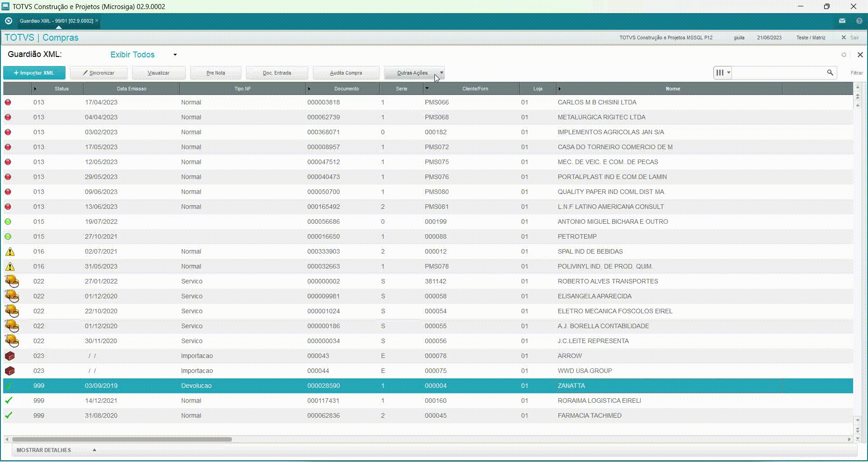Click the horizontal scrollbar thumb
The image size is (868, 462).
click(x=122, y=439)
